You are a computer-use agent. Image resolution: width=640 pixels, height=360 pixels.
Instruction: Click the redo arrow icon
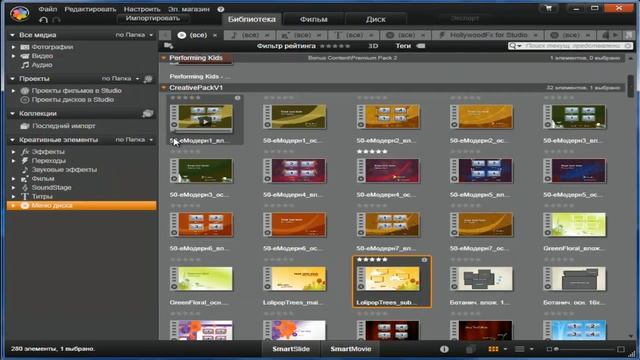[x=56, y=20]
